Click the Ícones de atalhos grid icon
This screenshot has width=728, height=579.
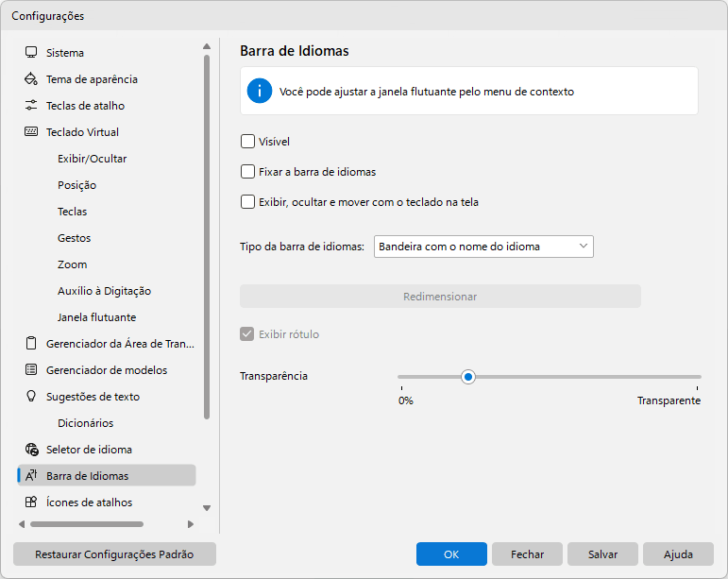[31, 502]
